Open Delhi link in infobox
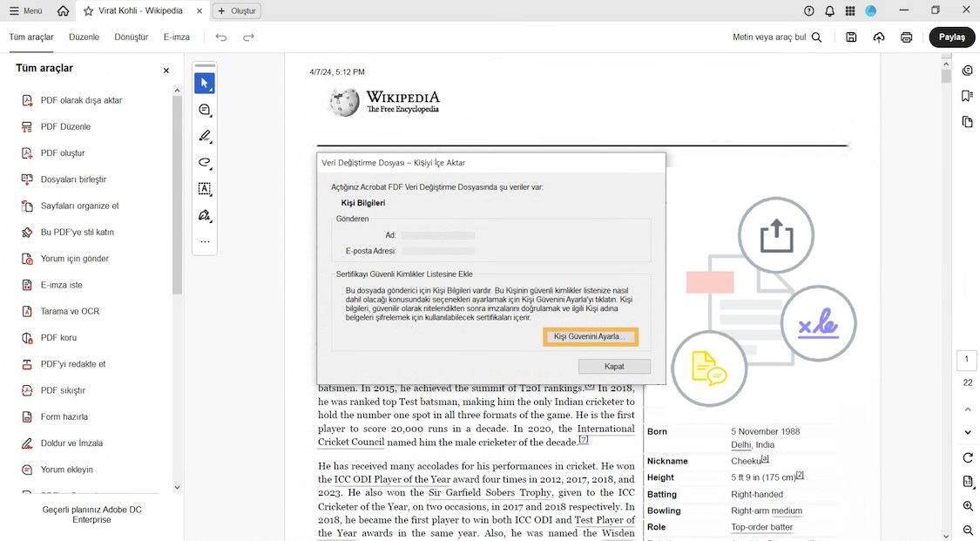 click(x=741, y=445)
